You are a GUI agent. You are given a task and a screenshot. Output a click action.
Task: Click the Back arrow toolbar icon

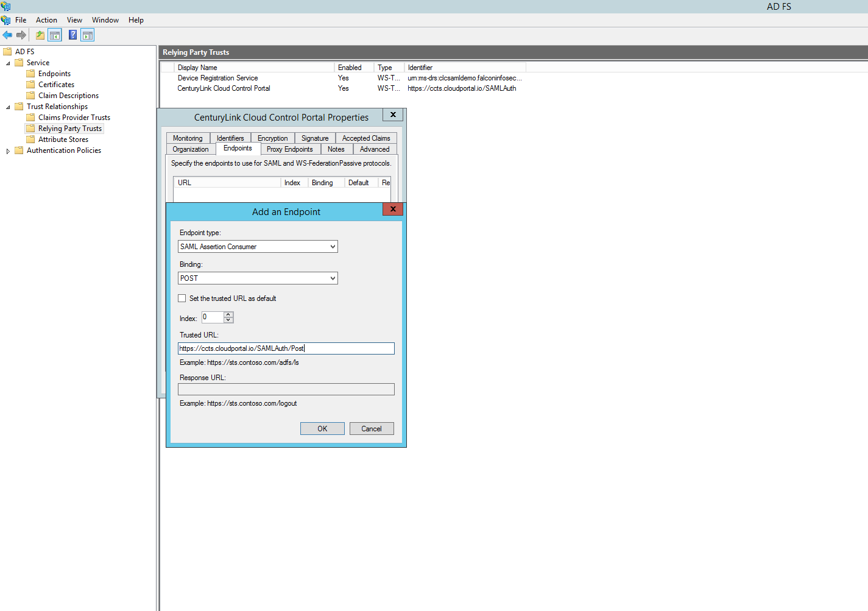tap(7, 35)
